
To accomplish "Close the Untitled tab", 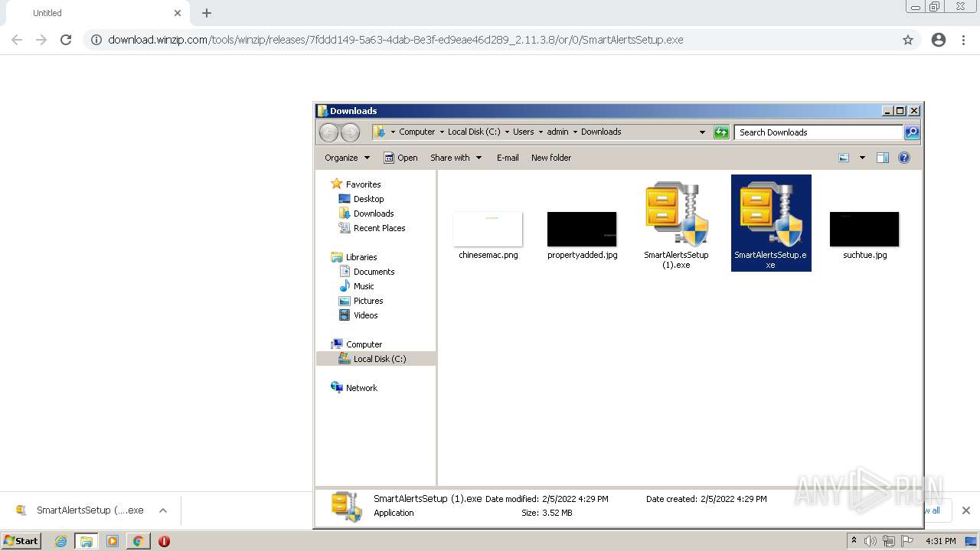I will click(x=178, y=13).
